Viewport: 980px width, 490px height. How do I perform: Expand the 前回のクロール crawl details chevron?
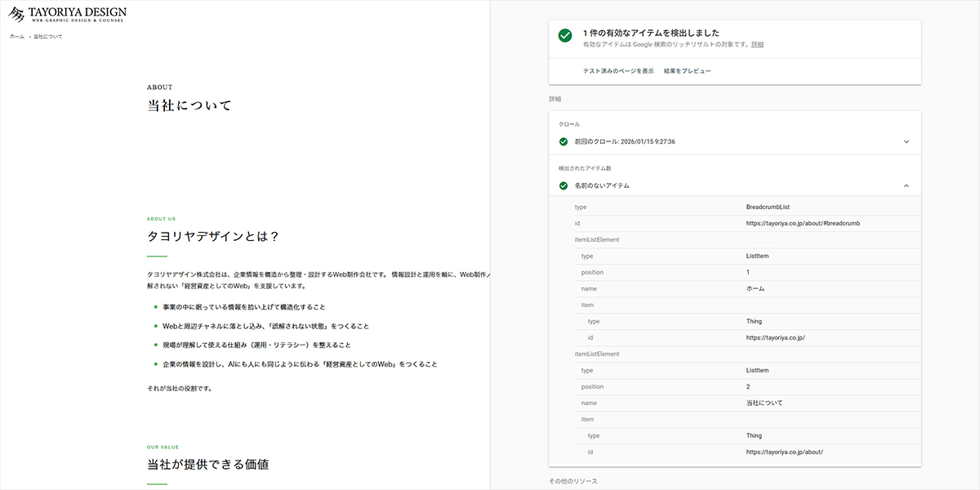click(906, 141)
